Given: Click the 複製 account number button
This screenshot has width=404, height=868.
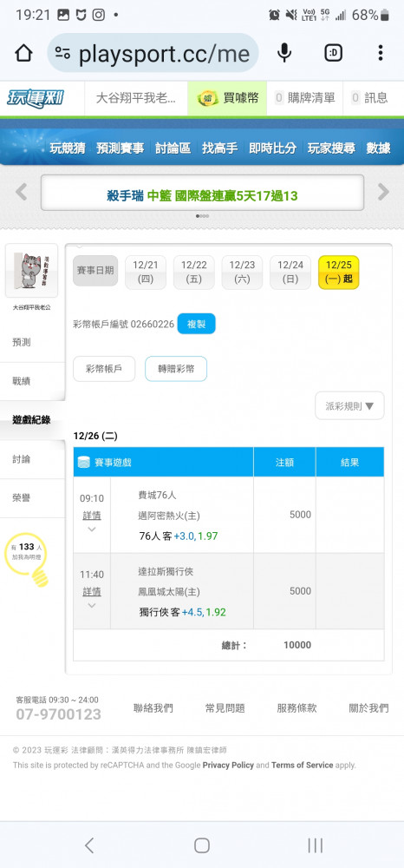Looking at the screenshot, I should coord(196,324).
